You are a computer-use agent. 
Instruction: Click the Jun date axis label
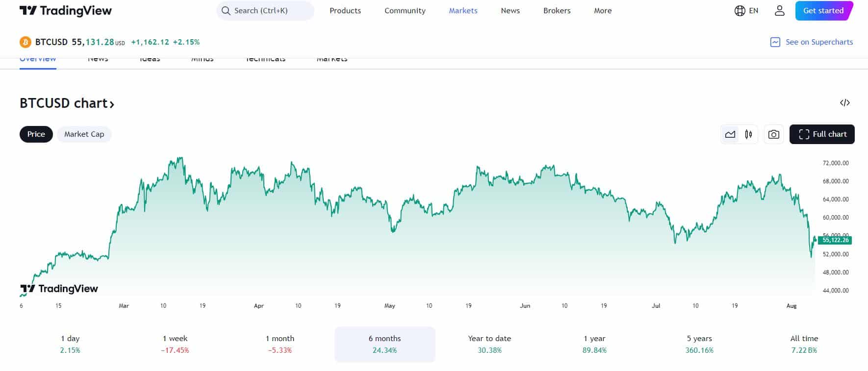525,306
